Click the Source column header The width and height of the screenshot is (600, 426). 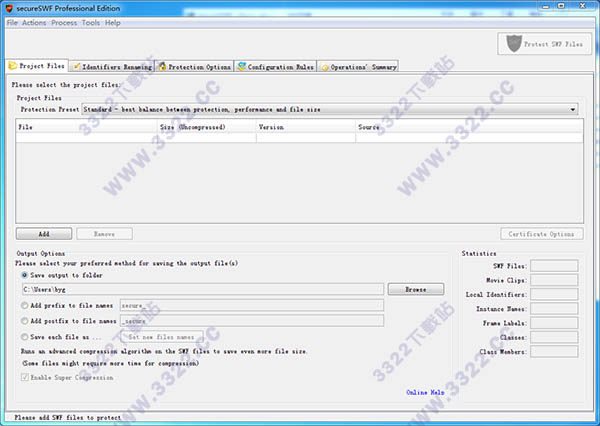[x=470, y=127]
